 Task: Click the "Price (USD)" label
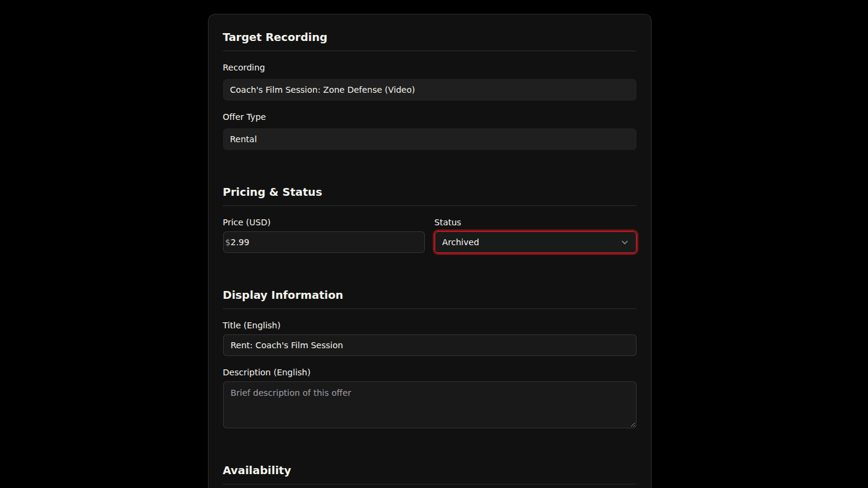click(247, 222)
